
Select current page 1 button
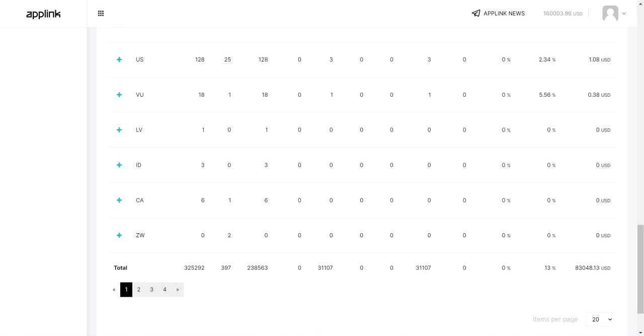(126, 290)
